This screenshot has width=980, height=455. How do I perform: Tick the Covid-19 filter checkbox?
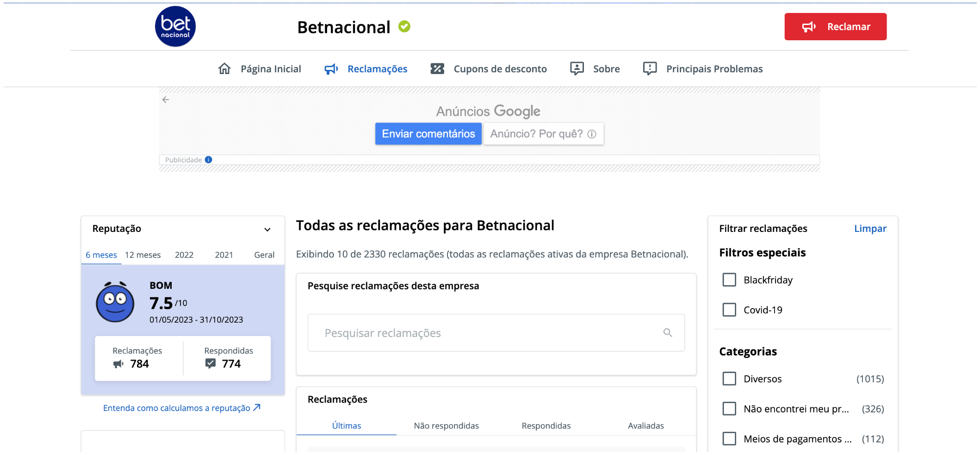point(729,310)
